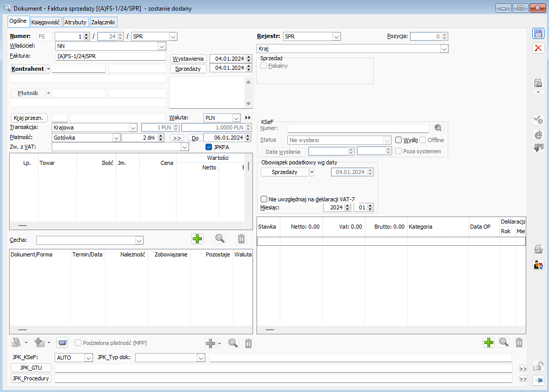Click the JPK_GTU button
The width and height of the screenshot is (549, 392).
pos(31,368)
